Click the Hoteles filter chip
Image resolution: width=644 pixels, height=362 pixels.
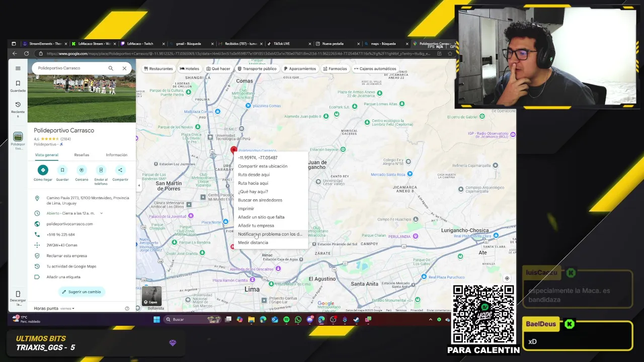click(189, 69)
